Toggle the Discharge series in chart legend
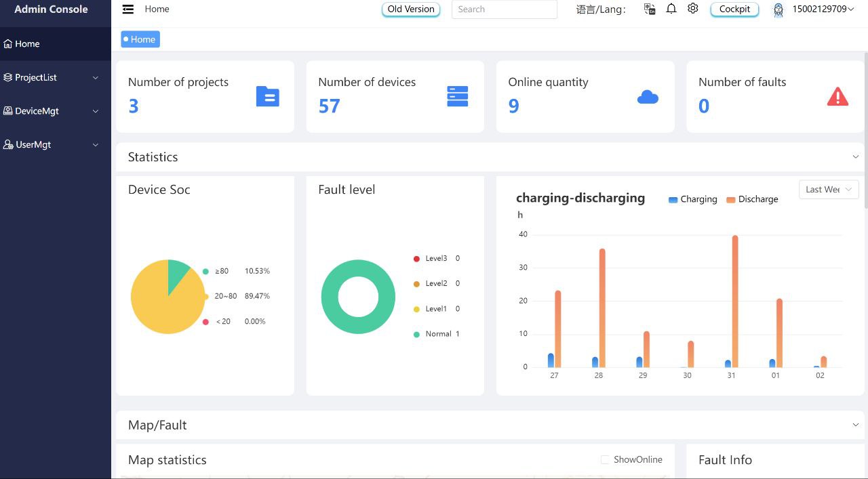This screenshot has width=868, height=479. point(752,199)
